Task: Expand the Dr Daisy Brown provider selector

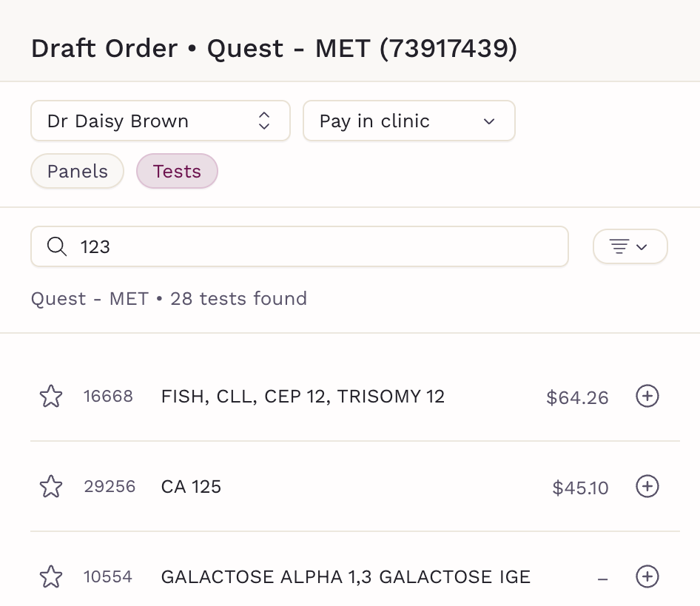Action: [x=160, y=121]
